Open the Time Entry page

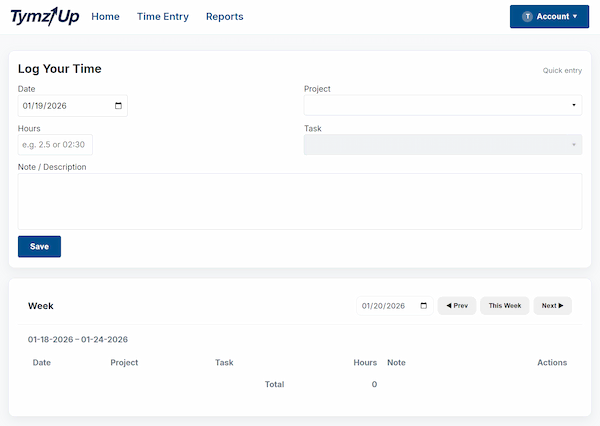[162, 17]
